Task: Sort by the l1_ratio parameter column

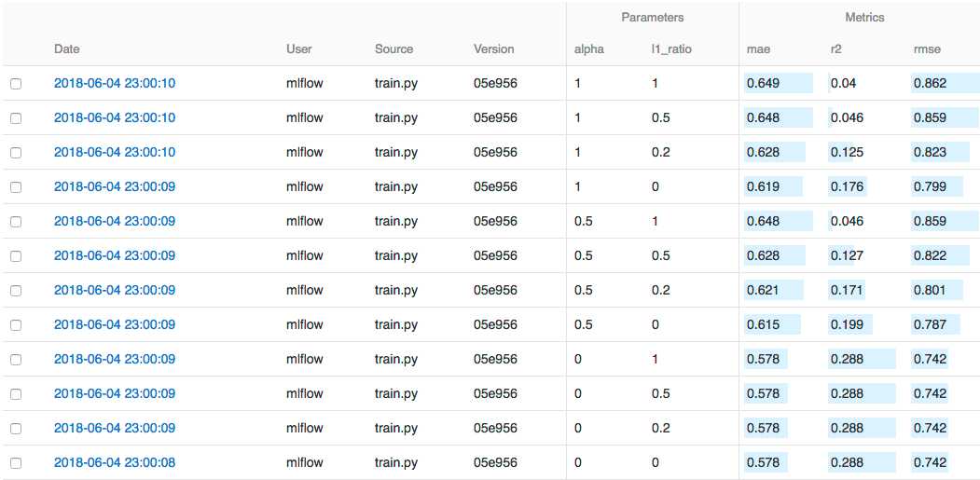Action: coord(671,48)
